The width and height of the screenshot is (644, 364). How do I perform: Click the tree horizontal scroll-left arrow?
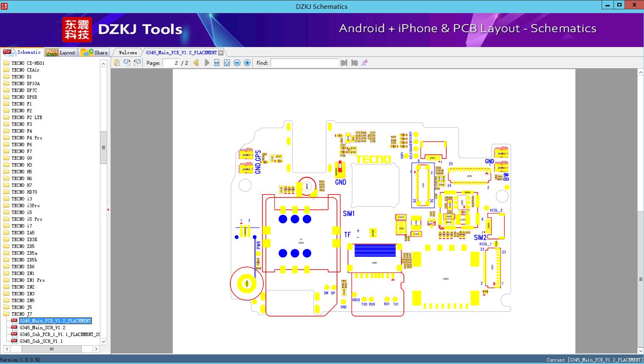tap(6, 349)
